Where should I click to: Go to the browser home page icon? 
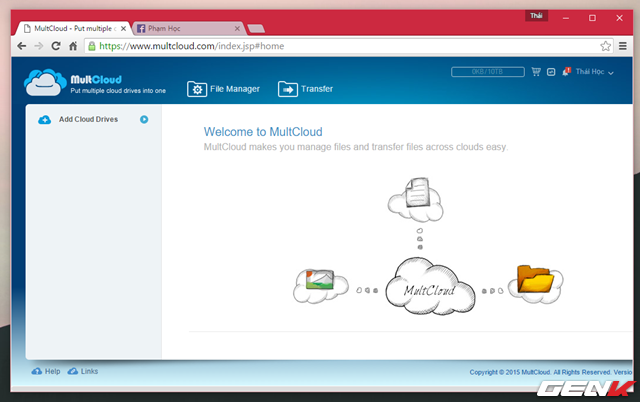click(73, 46)
